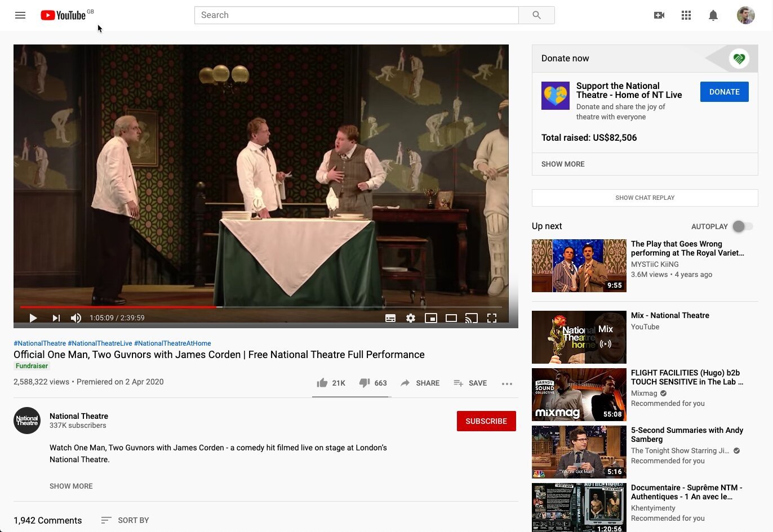773x532 pixels.
Task: Save video to a playlist
Action: (470, 383)
